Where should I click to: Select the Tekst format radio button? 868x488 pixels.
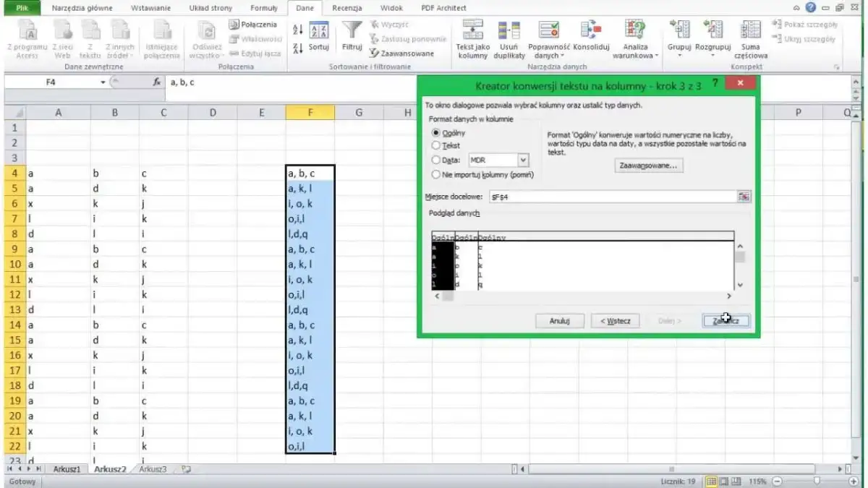pyautogui.click(x=435, y=145)
